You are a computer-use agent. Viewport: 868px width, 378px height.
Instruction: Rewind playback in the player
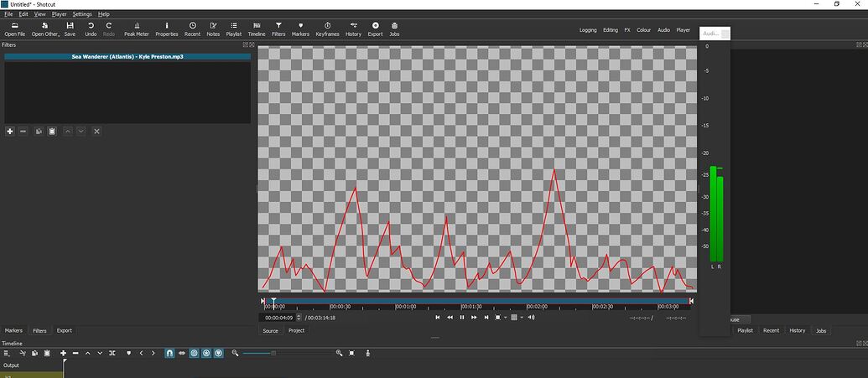tap(450, 317)
